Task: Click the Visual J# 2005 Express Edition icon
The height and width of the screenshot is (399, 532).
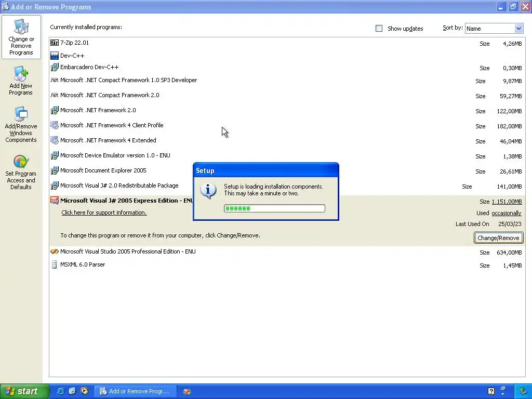Action: [x=54, y=201]
